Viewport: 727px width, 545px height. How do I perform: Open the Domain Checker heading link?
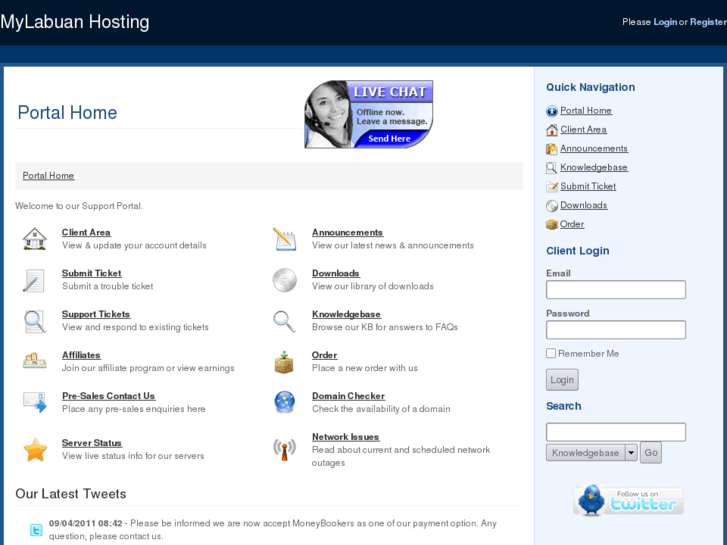348,396
